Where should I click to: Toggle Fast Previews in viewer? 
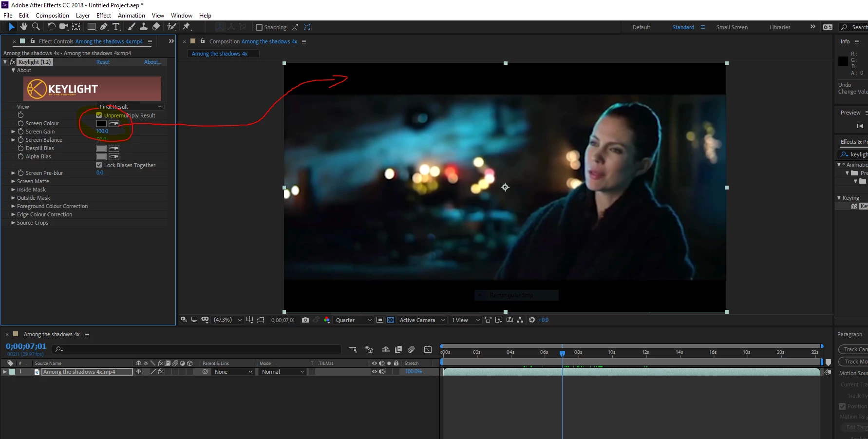(x=499, y=320)
